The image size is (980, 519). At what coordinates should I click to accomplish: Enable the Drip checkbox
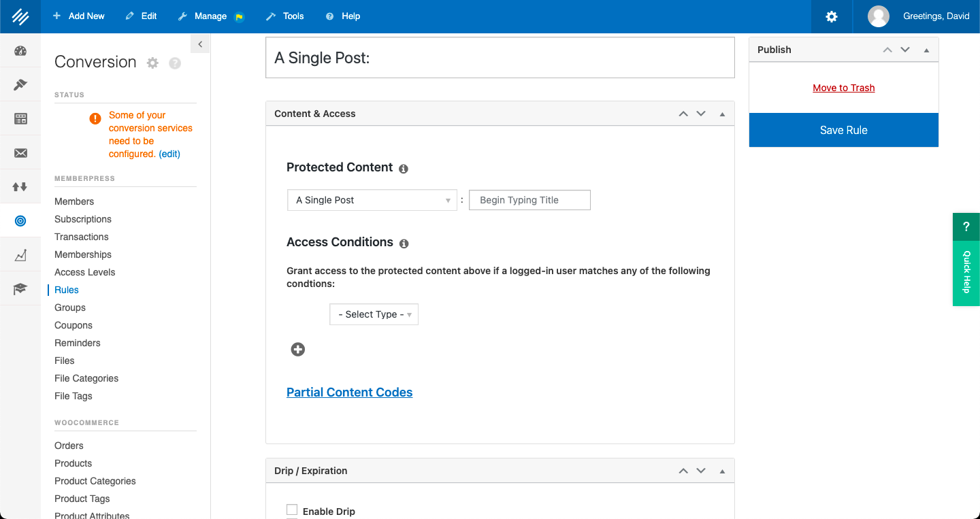coord(292,509)
